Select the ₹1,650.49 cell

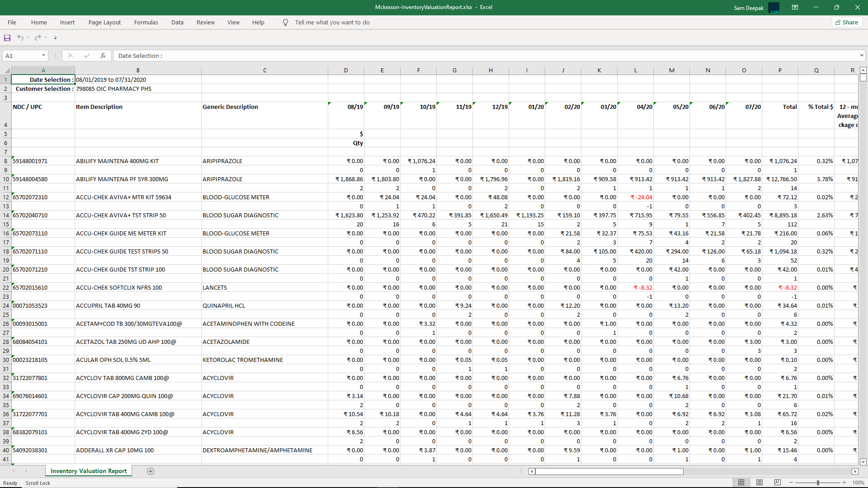pyautogui.click(x=491, y=215)
